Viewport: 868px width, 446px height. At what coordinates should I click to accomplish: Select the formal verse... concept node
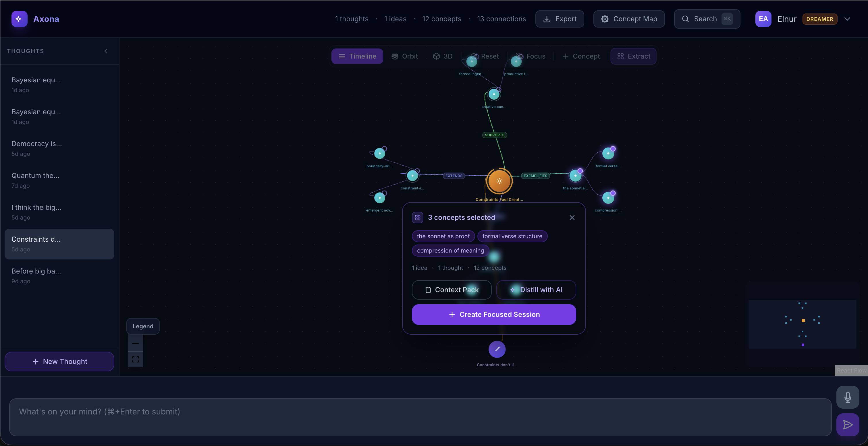click(x=608, y=154)
